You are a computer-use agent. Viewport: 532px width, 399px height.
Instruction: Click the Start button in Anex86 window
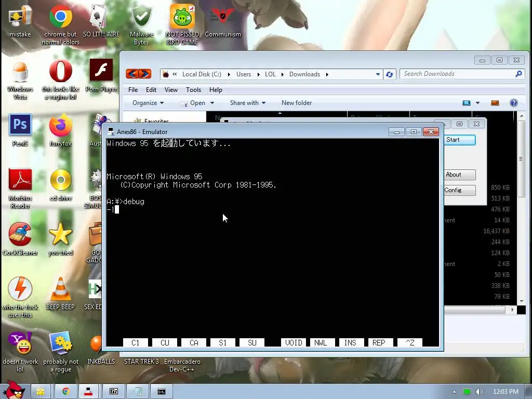[460, 140]
